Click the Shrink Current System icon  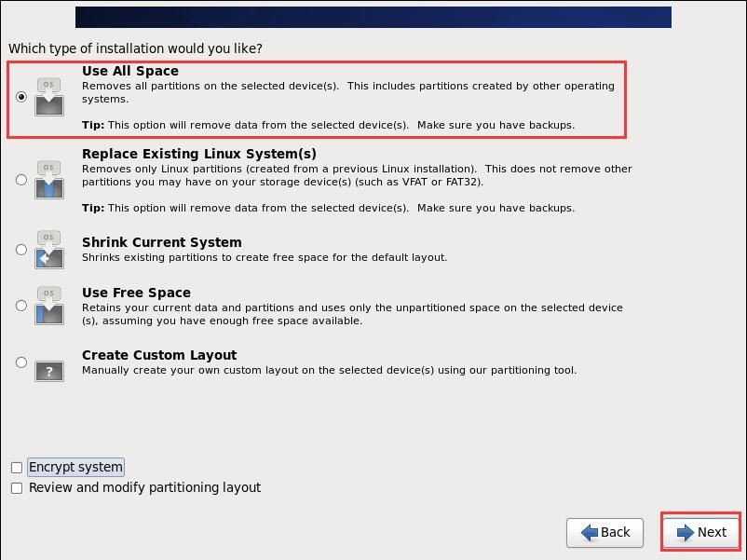coord(49,250)
